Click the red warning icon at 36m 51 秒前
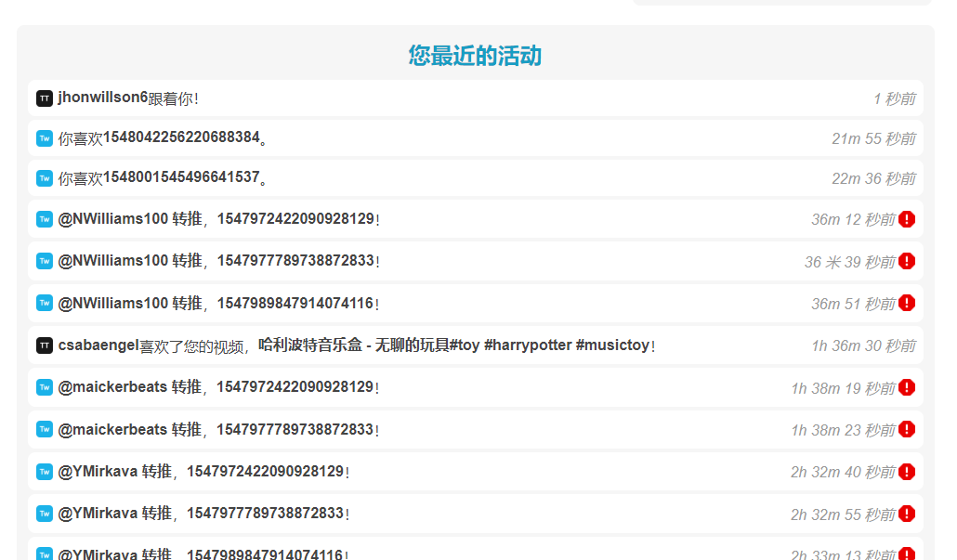 tap(907, 303)
